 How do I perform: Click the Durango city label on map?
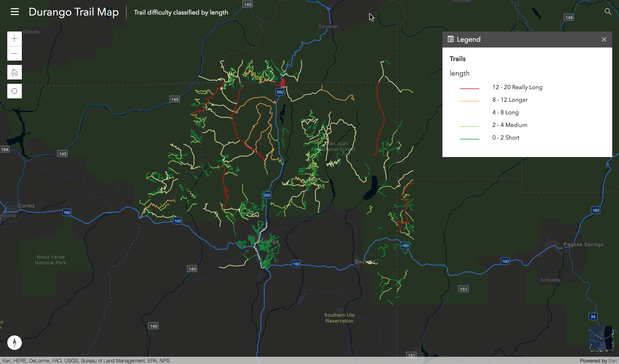268,242
